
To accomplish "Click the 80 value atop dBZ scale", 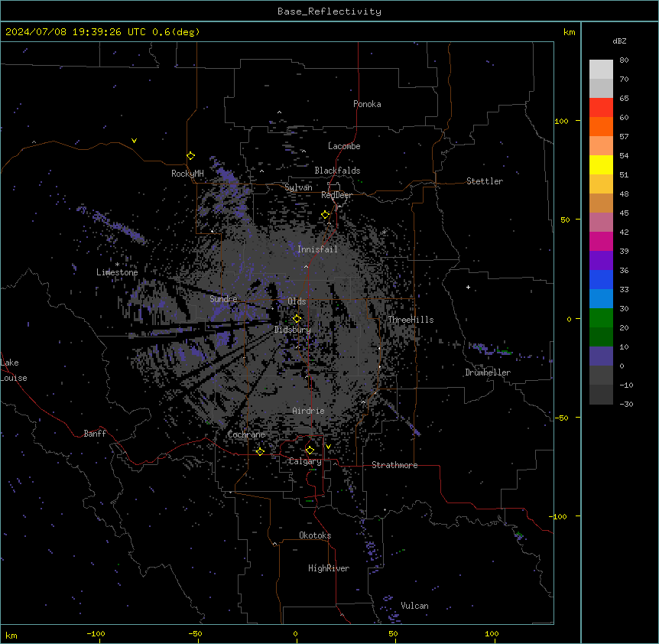I will pyautogui.click(x=624, y=60).
